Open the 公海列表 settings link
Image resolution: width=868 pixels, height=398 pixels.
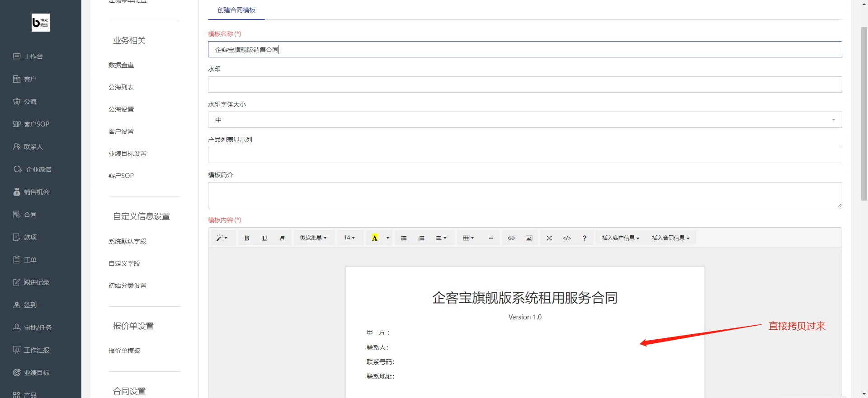[121, 87]
